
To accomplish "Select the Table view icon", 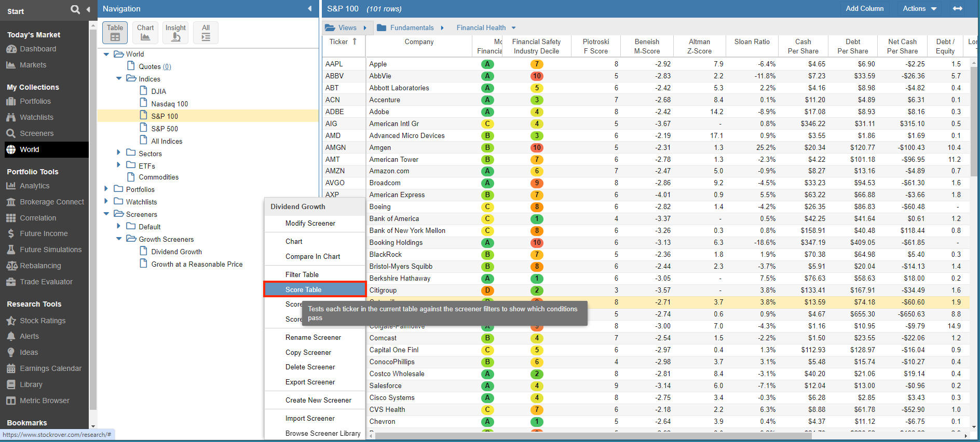I will (x=115, y=33).
